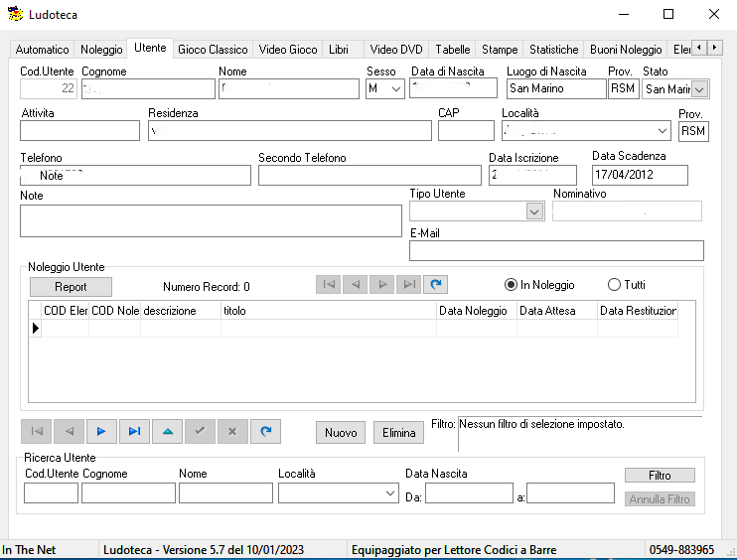Open the Buoni Noleggio tab

click(x=626, y=50)
